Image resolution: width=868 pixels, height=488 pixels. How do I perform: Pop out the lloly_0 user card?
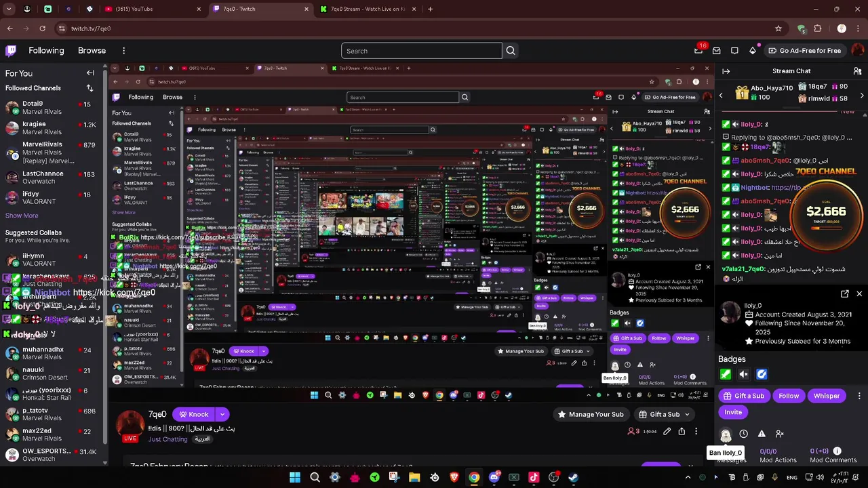[844, 293]
